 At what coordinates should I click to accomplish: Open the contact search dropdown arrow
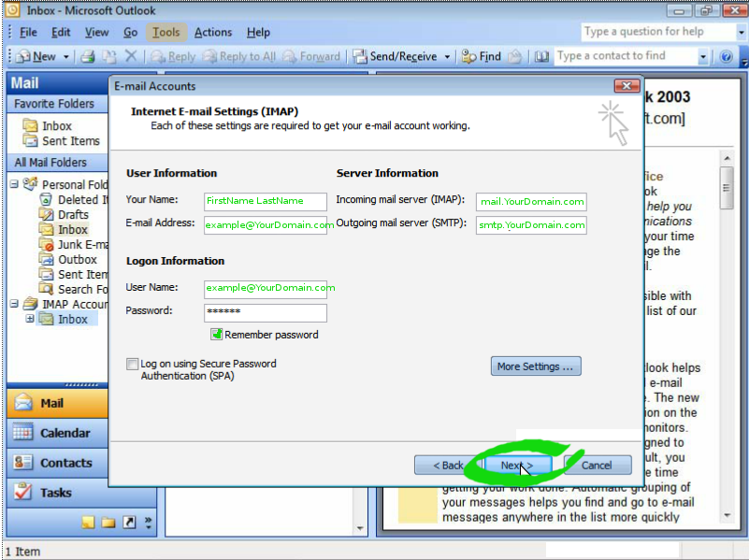pos(702,57)
